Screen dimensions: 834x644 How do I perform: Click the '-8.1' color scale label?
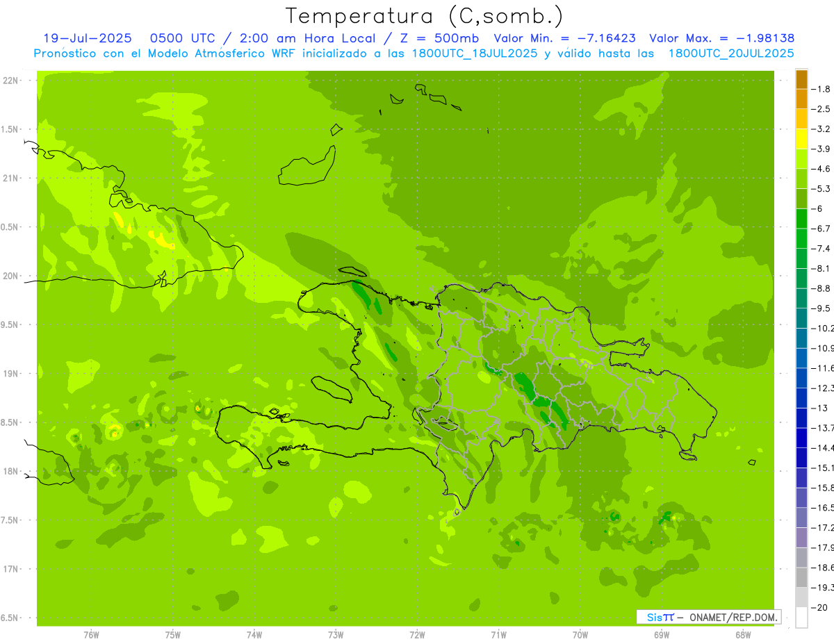point(821,269)
